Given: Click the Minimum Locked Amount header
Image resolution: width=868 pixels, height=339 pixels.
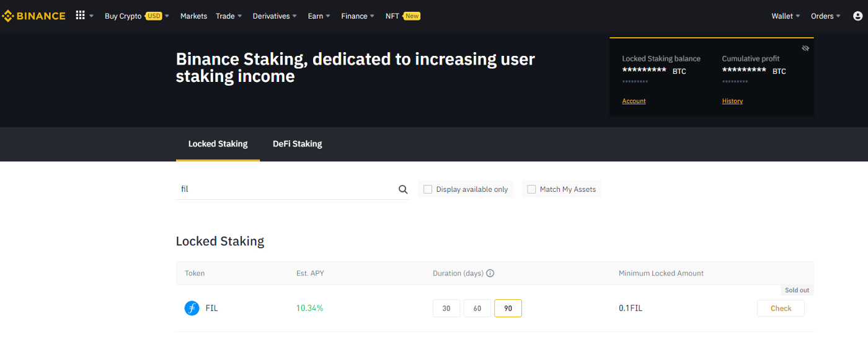Looking at the screenshot, I should click(x=661, y=273).
